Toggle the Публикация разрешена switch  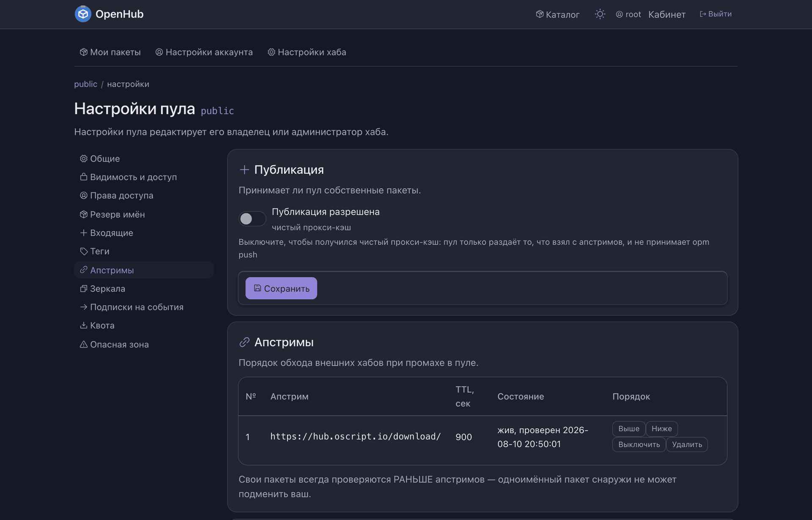(252, 219)
